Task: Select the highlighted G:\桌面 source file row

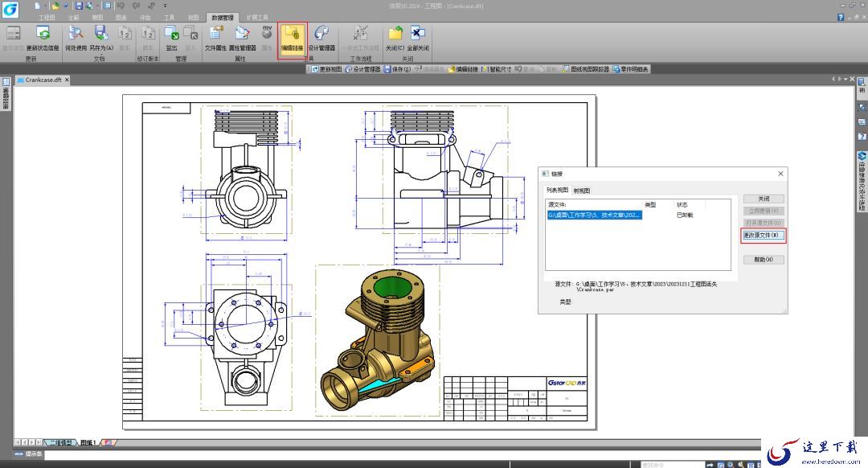Action: click(x=595, y=215)
